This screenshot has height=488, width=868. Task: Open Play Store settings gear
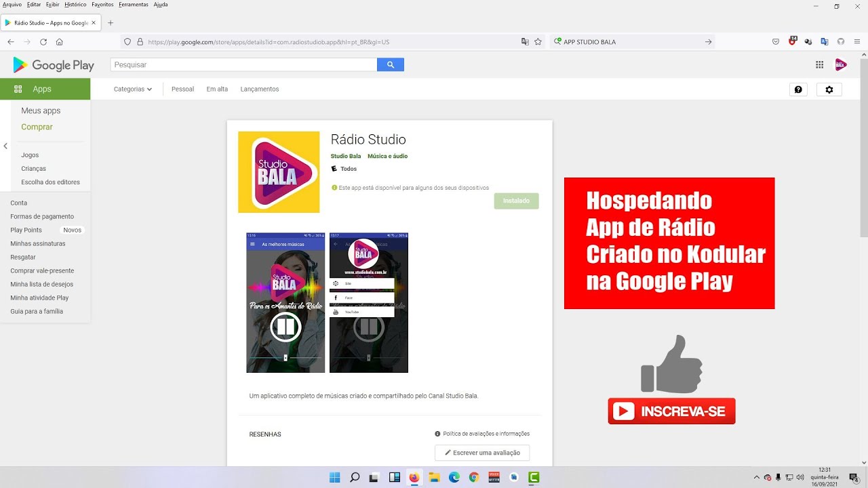pos(829,89)
